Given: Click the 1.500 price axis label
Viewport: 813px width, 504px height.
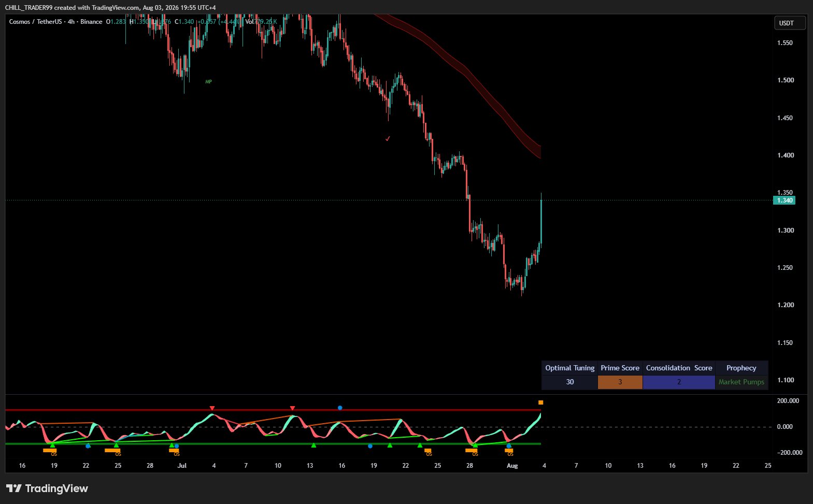Looking at the screenshot, I should point(785,80).
